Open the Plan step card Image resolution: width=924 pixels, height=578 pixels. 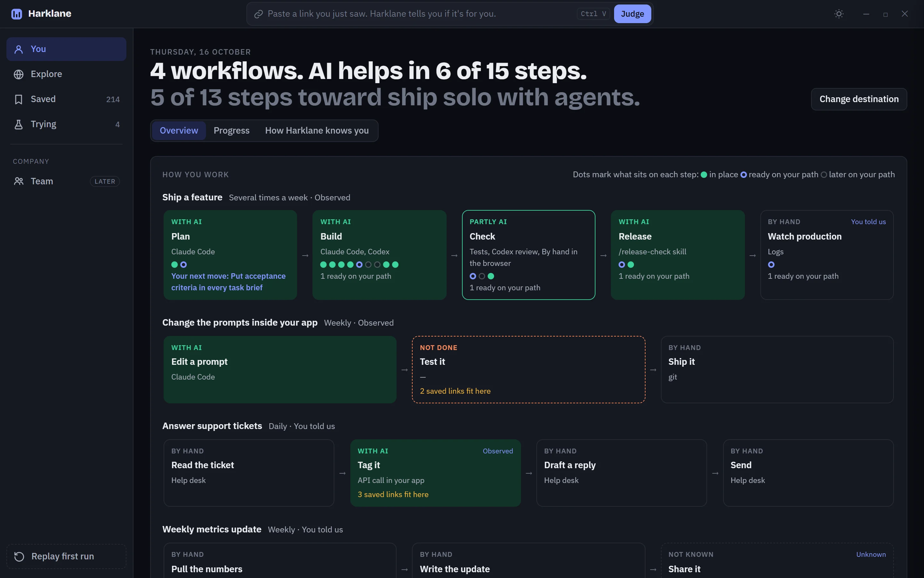(x=230, y=255)
